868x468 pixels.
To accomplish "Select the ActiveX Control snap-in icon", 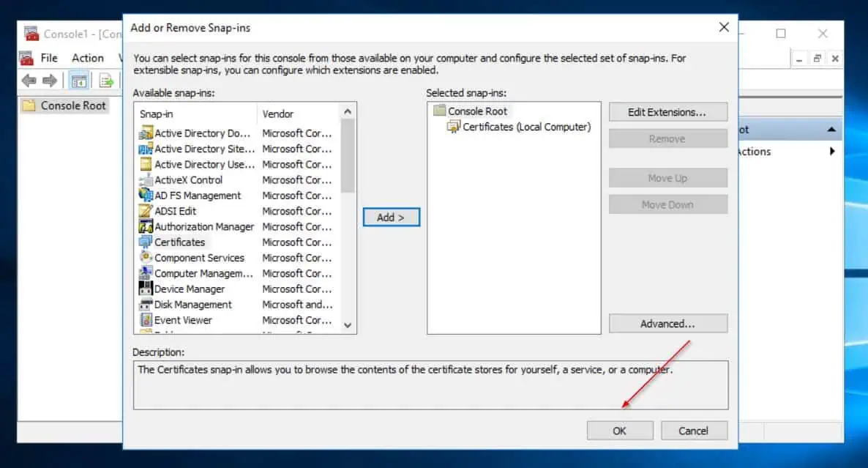I will [146, 179].
